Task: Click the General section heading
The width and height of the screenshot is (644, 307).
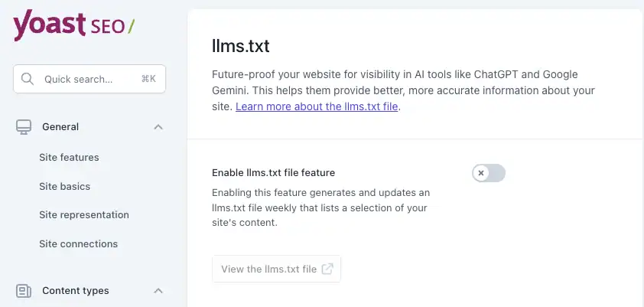Action: click(60, 127)
